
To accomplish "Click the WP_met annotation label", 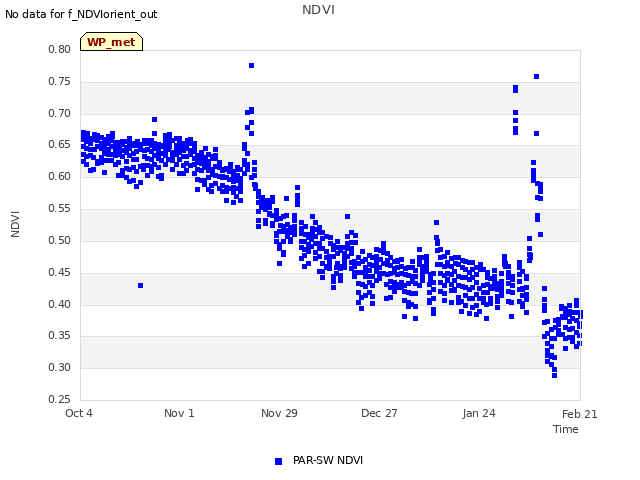I will coord(111,42).
